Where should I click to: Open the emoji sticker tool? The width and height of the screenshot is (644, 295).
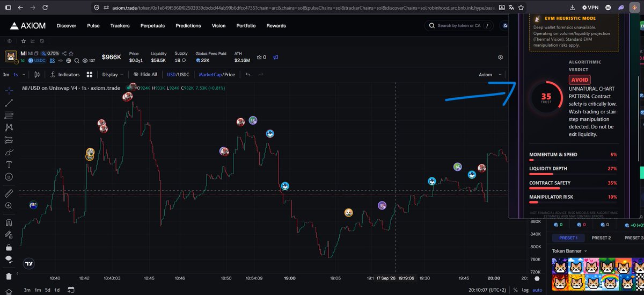click(9, 177)
